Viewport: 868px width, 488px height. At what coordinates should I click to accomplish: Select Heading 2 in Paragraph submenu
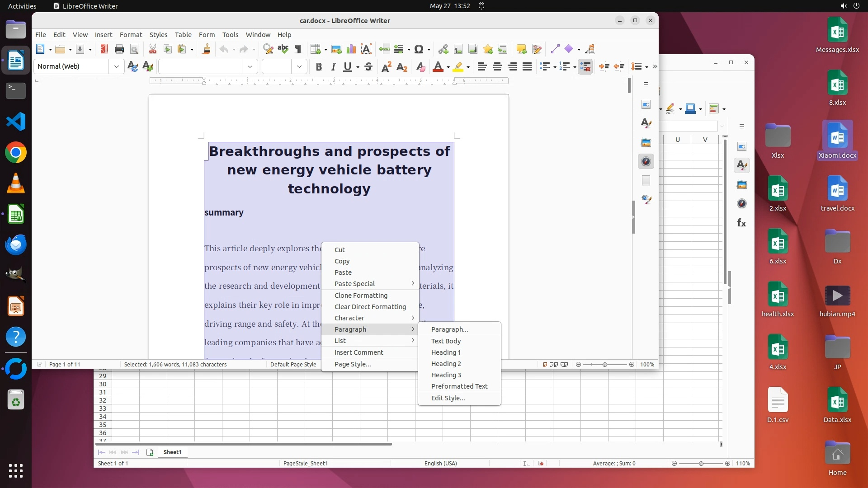pos(446,364)
